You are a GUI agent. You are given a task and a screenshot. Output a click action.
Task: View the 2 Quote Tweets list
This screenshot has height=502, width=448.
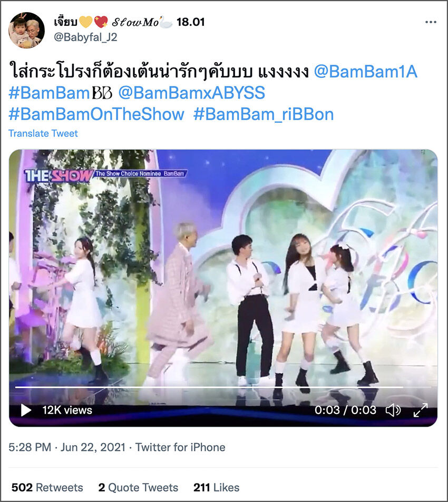pos(138,487)
